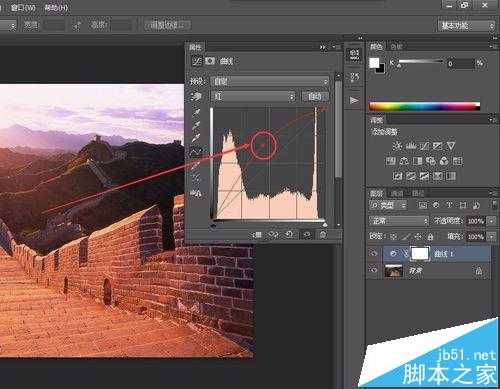Add a Channel Mixer adjustment
This screenshot has width=500, height=389.
pos(444,161)
